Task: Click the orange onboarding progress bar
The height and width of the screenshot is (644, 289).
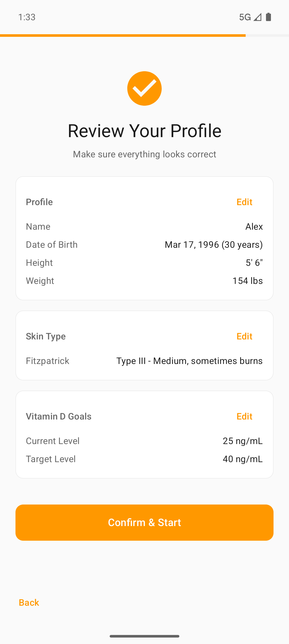Action: [122, 36]
